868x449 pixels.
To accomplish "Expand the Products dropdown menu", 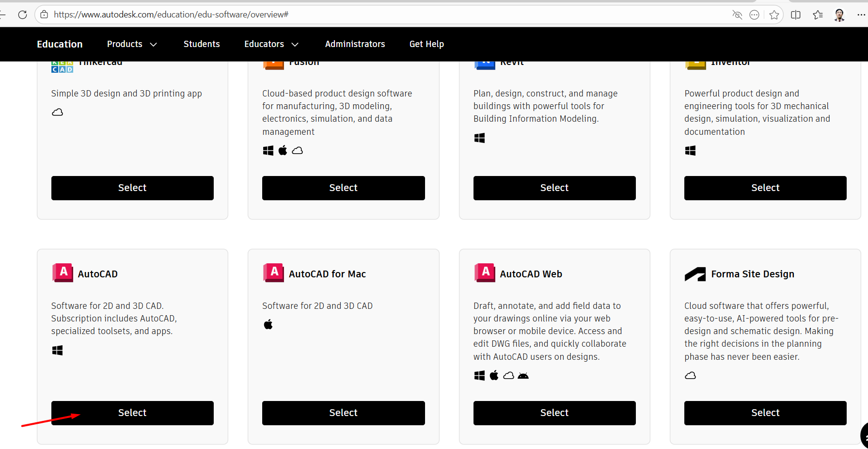I will coord(132,44).
